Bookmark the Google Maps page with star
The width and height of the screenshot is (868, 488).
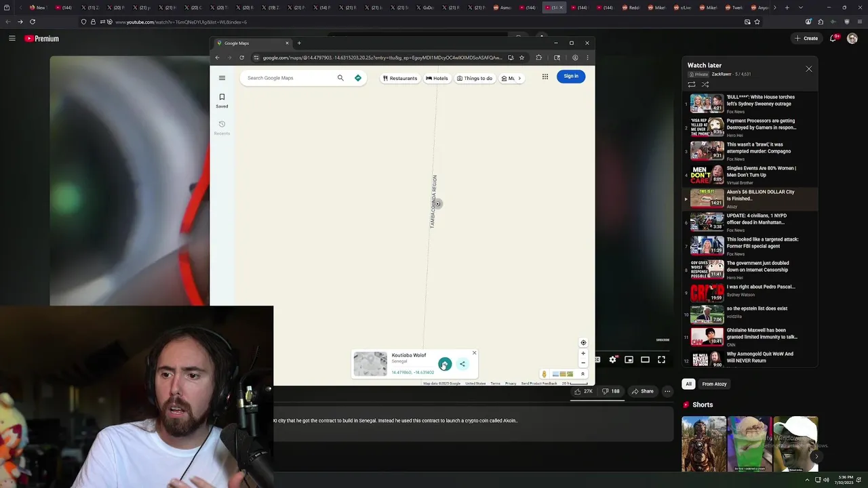(521, 58)
